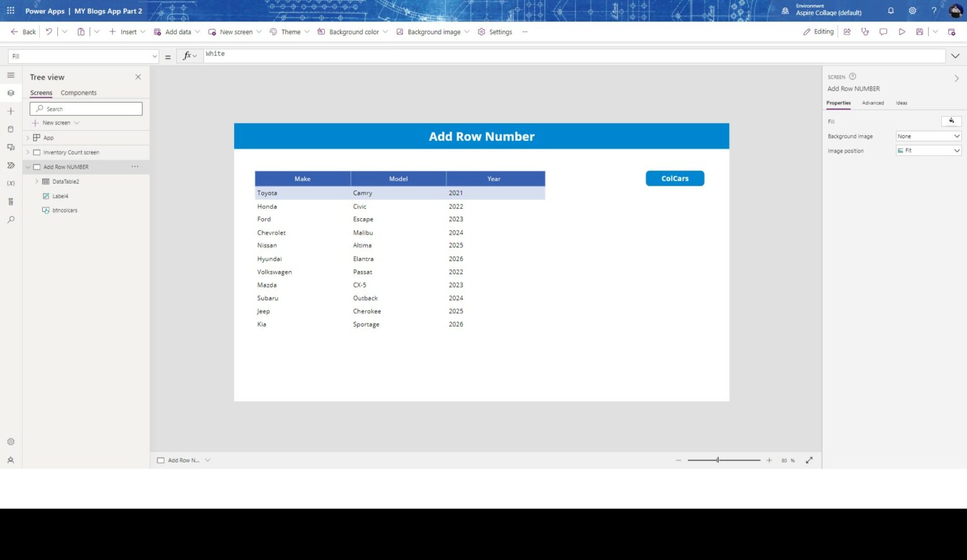Open the Advanced tab in properties panel

point(873,103)
